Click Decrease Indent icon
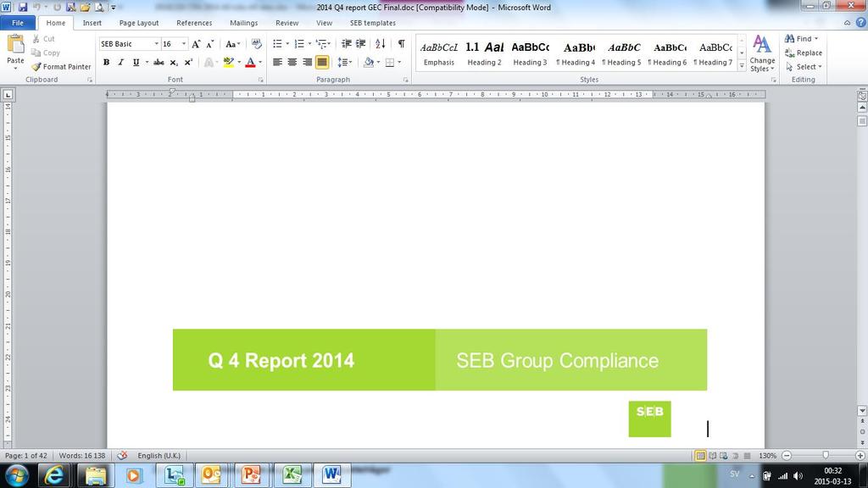 [347, 44]
